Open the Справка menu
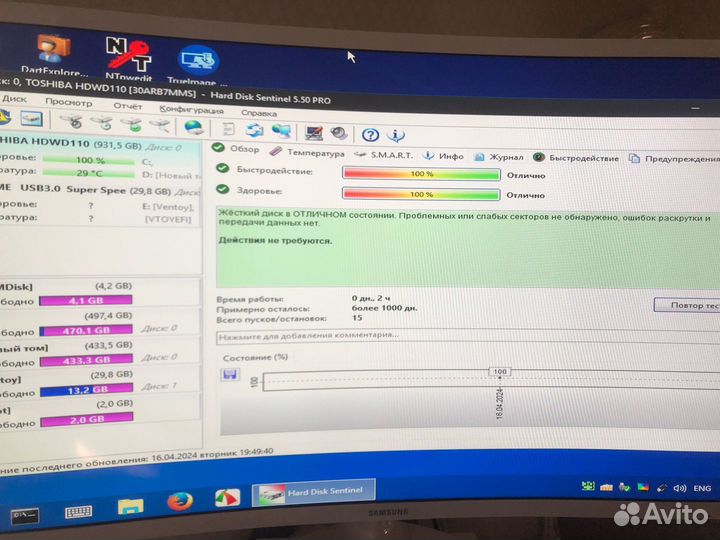The width and height of the screenshot is (720, 540). click(x=259, y=113)
